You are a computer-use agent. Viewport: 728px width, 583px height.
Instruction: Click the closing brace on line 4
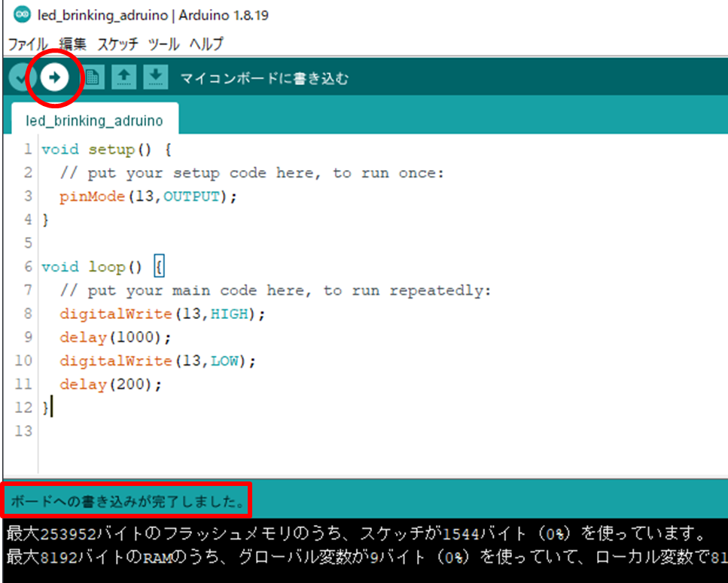(45, 220)
